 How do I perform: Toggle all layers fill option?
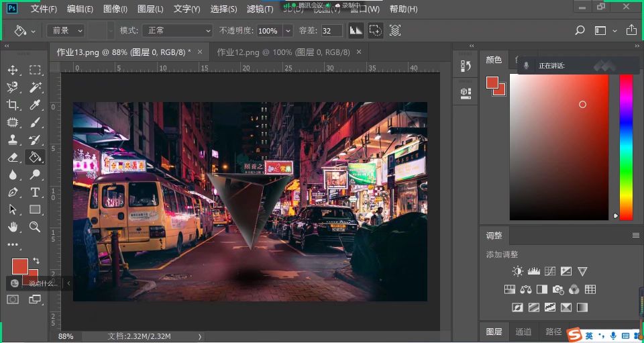tap(395, 31)
